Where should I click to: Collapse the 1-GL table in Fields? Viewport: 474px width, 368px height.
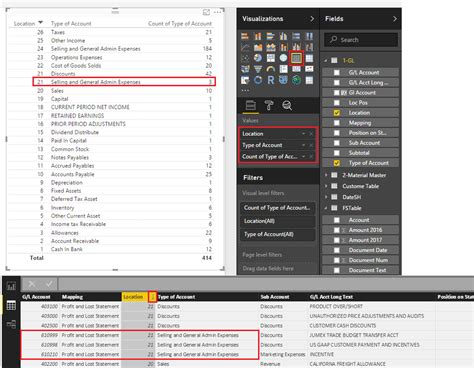click(326, 60)
